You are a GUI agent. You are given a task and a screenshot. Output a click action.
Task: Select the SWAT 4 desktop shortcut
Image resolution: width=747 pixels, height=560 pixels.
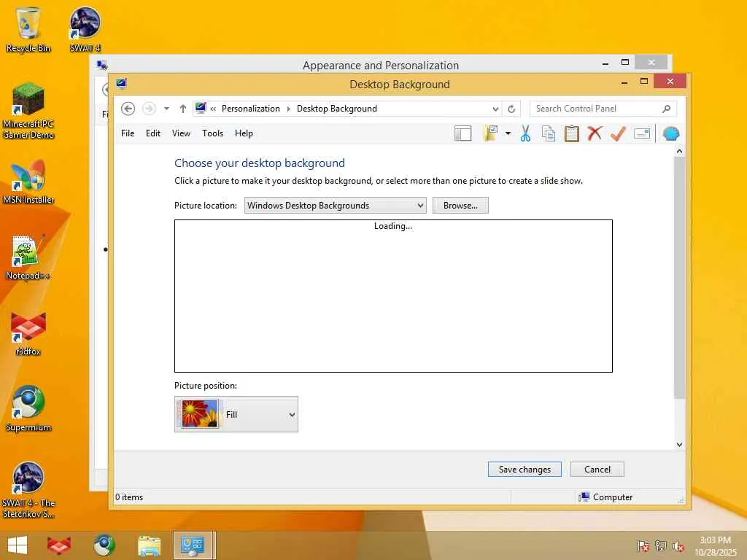(x=85, y=29)
